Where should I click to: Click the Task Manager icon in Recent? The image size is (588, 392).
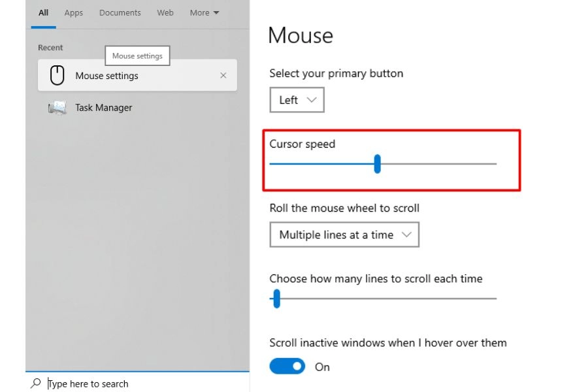(x=57, y=108)
